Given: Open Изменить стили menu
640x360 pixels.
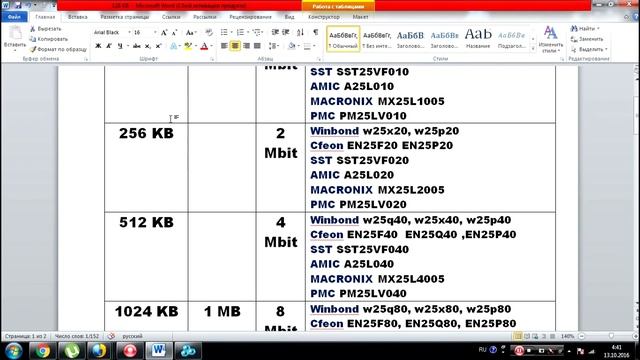Looking at the screenshot, I should coord(551,40).
